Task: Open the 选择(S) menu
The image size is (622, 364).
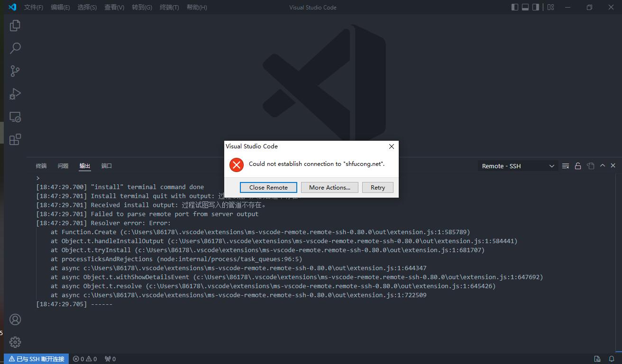Action: (x=87, y=7)
